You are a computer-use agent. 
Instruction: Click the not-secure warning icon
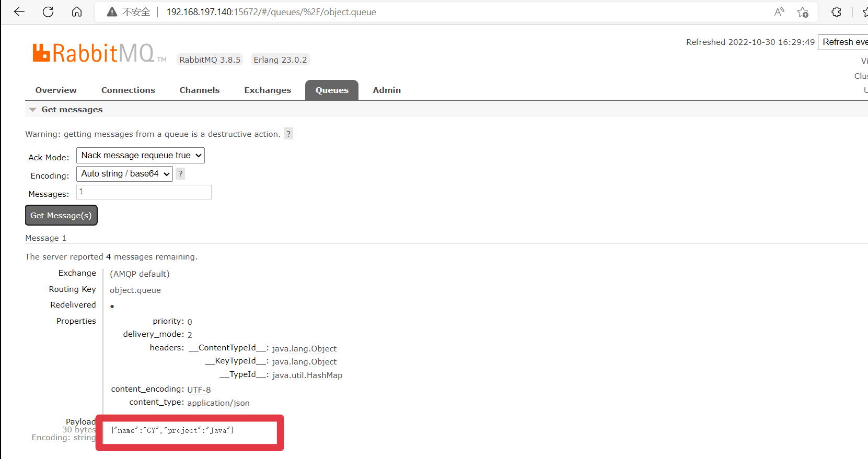coord(112,12)
